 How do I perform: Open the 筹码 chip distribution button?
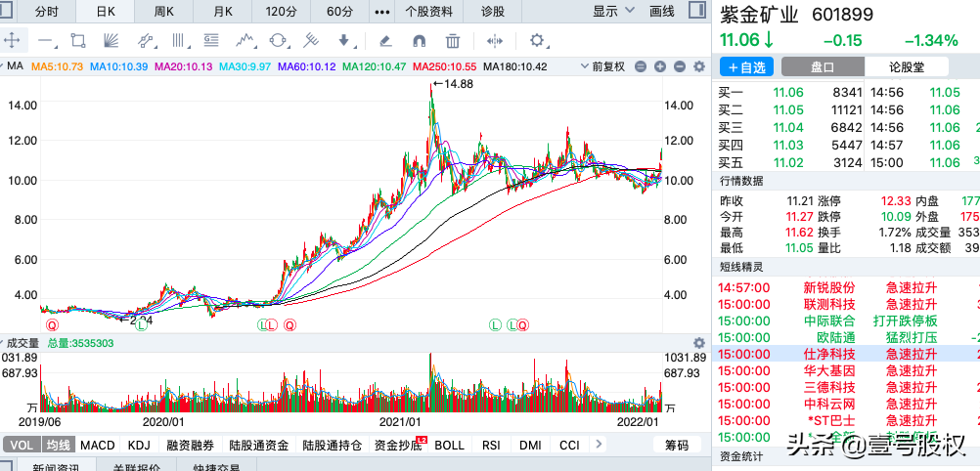click(676, 446)
